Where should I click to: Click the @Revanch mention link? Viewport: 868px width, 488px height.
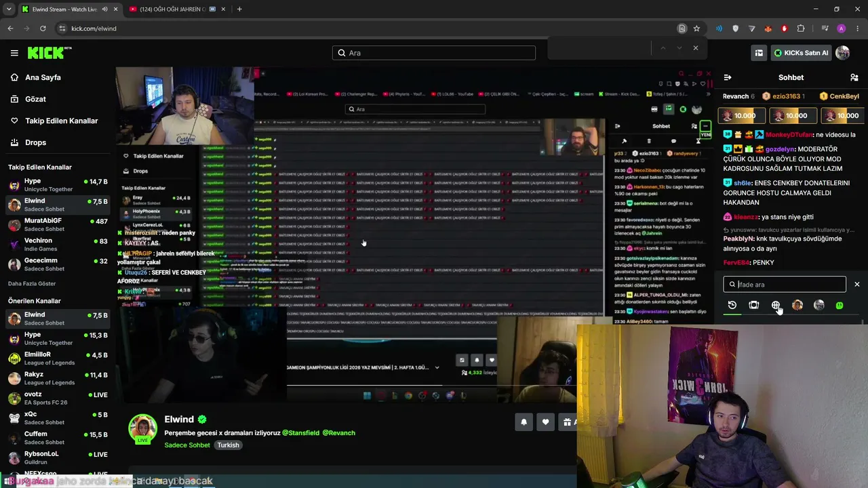pyautogui.click(x=338, y=432)
